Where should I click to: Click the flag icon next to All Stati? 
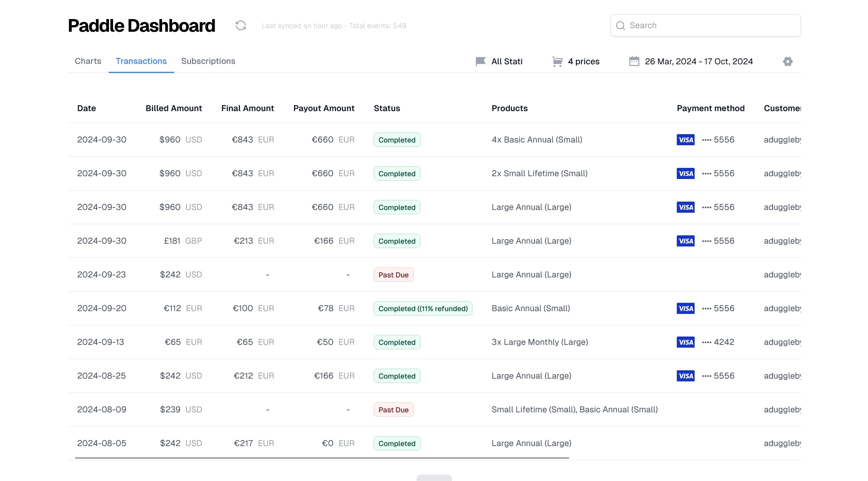click(x=480, y=61)
